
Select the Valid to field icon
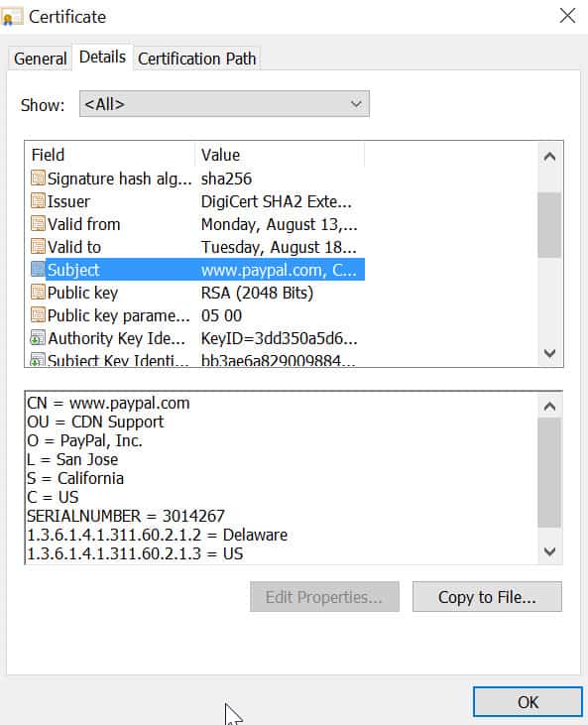point(38,246)
